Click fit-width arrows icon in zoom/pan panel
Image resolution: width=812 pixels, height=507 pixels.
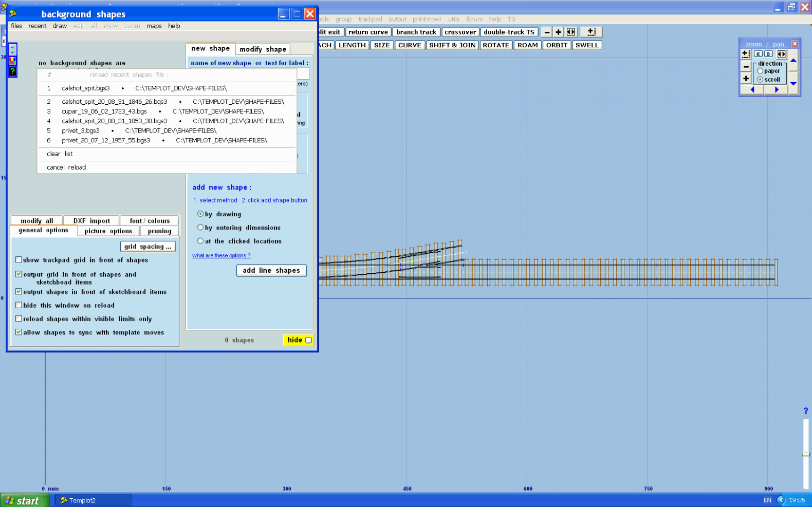tap(781, 54)
